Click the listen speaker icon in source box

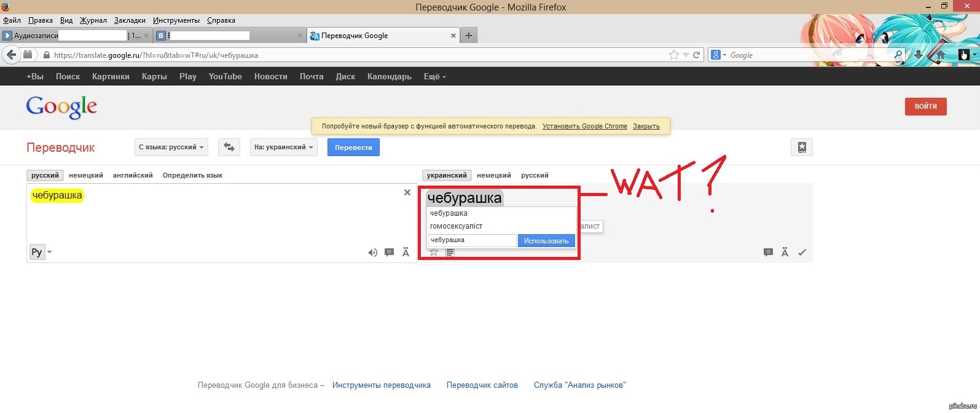click(372, 253)
